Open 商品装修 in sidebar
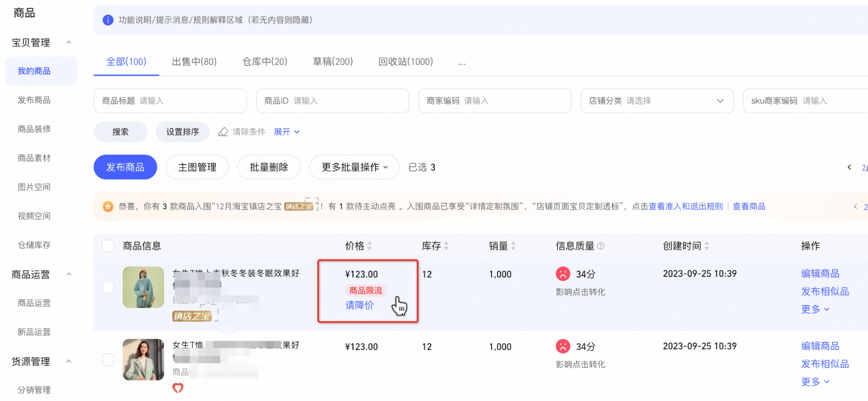 click(34, 129)
